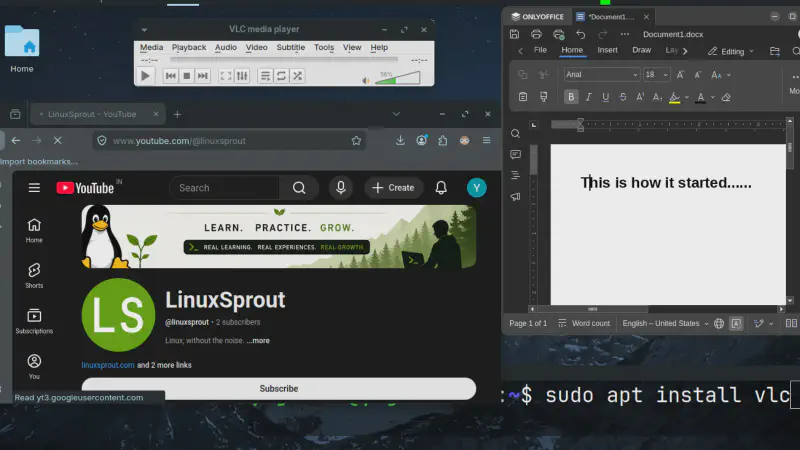Image resolution: width=800 pixels, height=450 pixels.
Task: Undo the last ONLYOFFICE action
Action: pyautogui.click(x=581, y=34)
